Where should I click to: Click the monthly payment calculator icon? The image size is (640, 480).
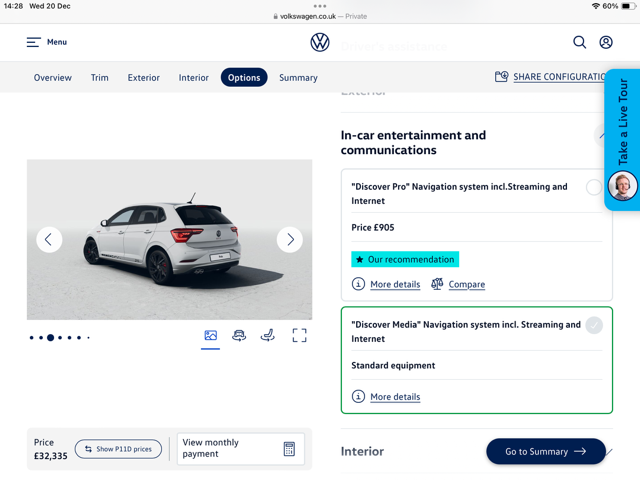(289, 449)
